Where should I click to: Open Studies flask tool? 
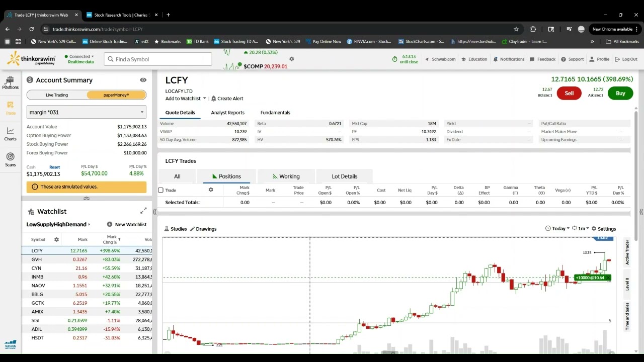(x=176, y=229)
